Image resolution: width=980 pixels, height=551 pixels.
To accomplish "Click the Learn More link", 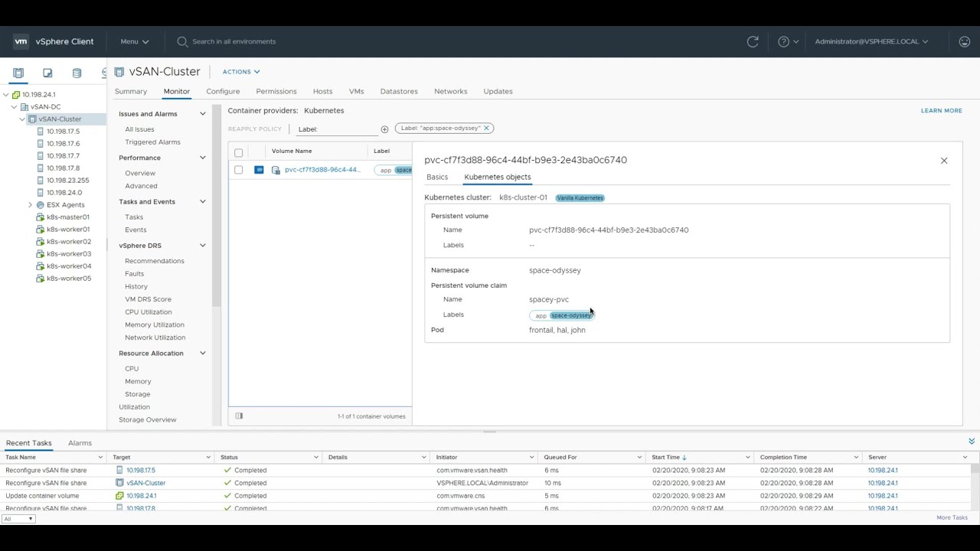I will pos(941,111).
